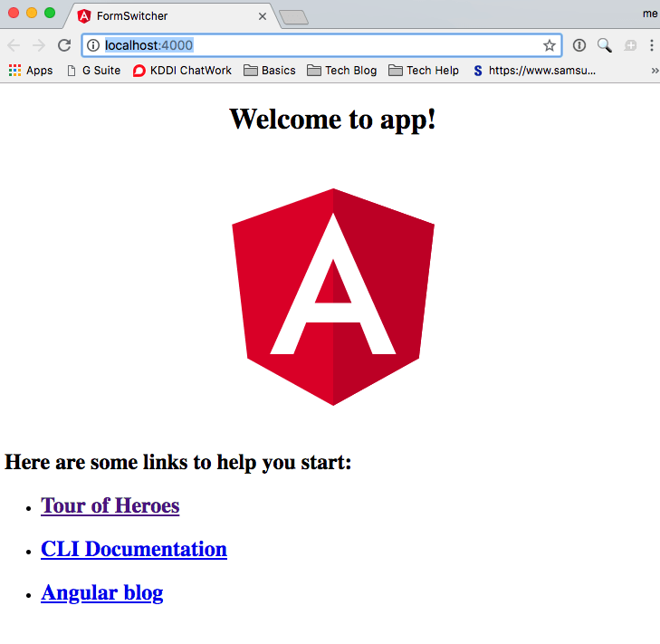Click the greyed-out extension icon
Viewport: 660px width, 644px height.
(630, 45)
